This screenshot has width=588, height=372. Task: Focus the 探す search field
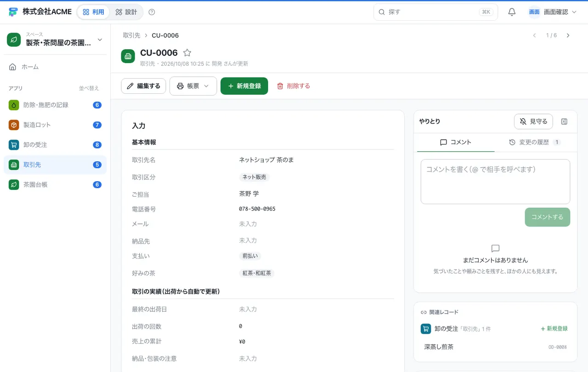click(x=435, y=12)
